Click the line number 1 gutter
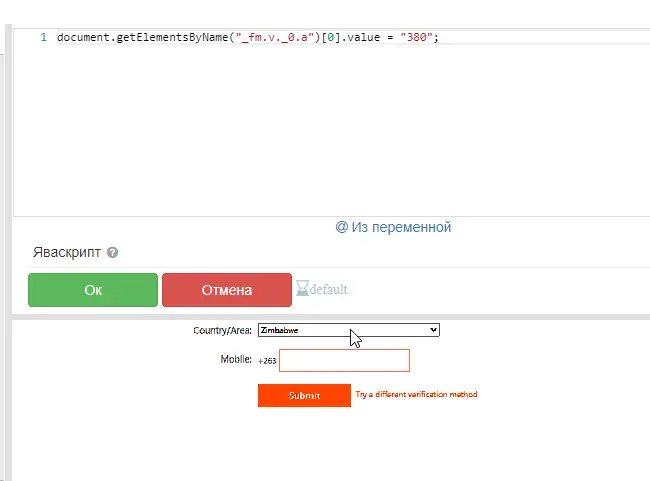 click(44, 37)
